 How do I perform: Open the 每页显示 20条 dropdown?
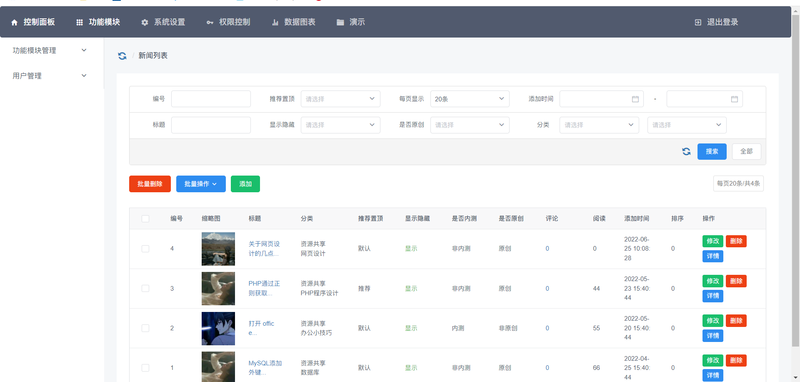[470, 99]
